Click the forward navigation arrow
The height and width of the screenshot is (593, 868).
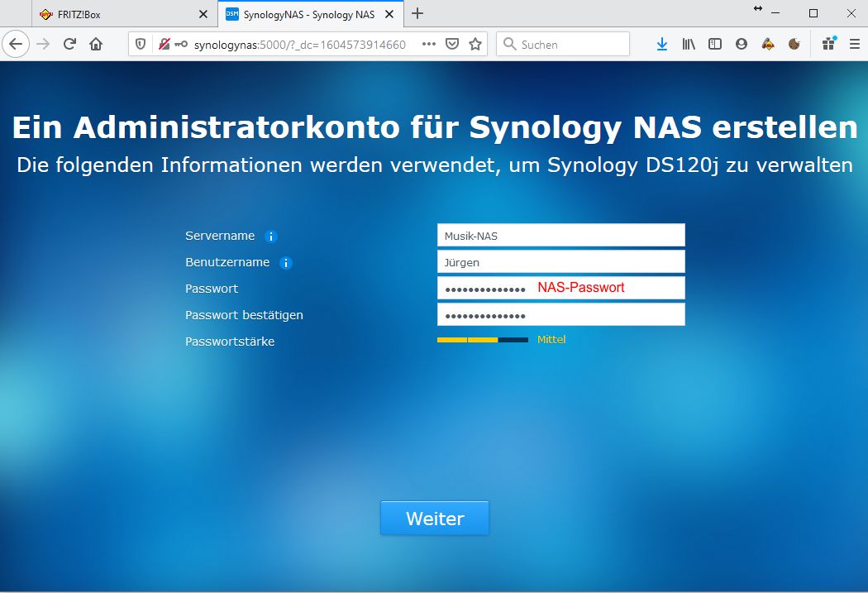[43, 45]
